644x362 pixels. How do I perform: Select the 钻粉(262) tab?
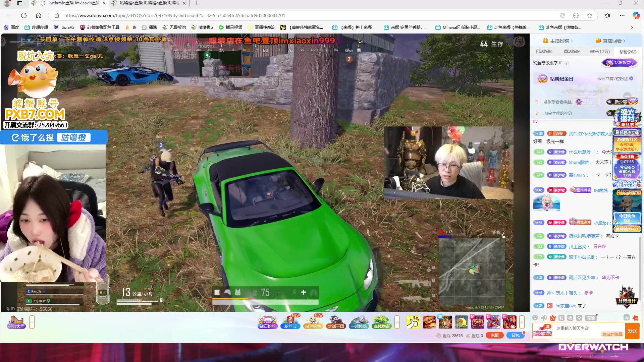click(x=628, y=52)
